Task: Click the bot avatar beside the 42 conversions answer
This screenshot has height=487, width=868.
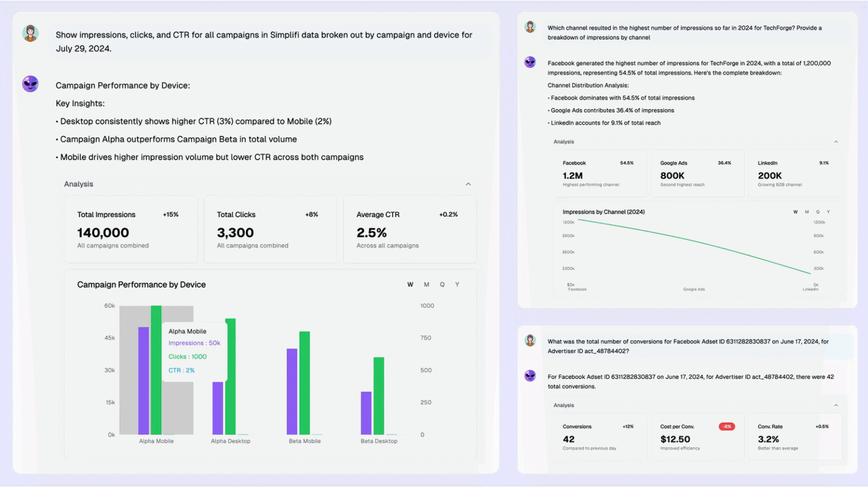Action: click(530, 376)
